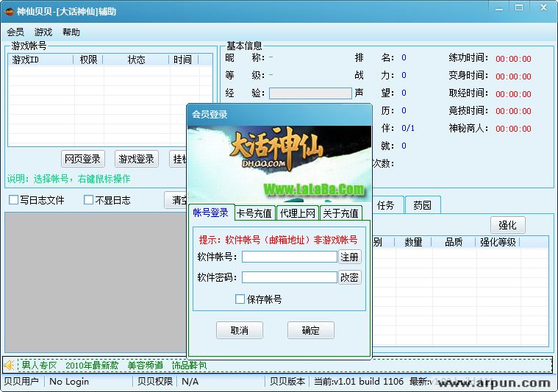The width and height of the screenshot is (558, 392).
Task: Click the 变身时间 value 00:00:00
Action: [x=513, y=76]
